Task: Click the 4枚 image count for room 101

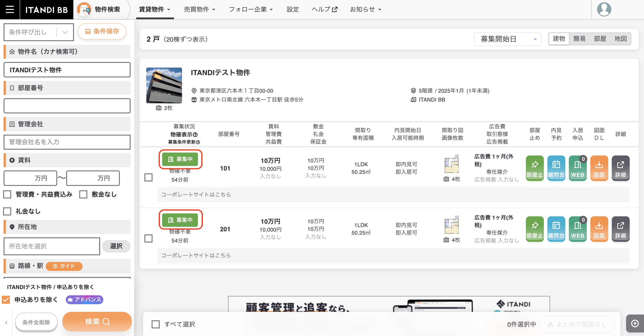Action: 452,179
